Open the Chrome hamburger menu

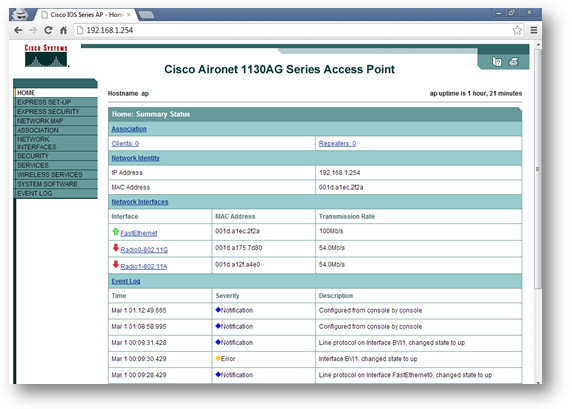click(x=533, y=30)
